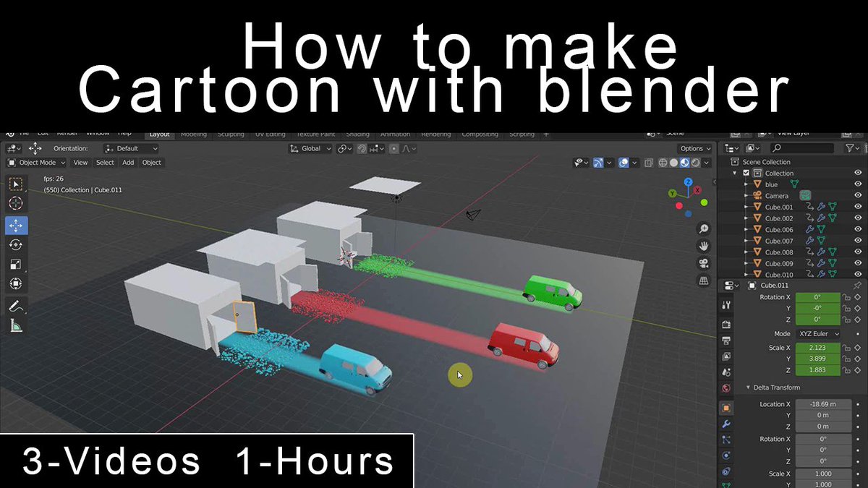Open Modifiers properties tab
The image size is (868, 488).
point(727,424)
